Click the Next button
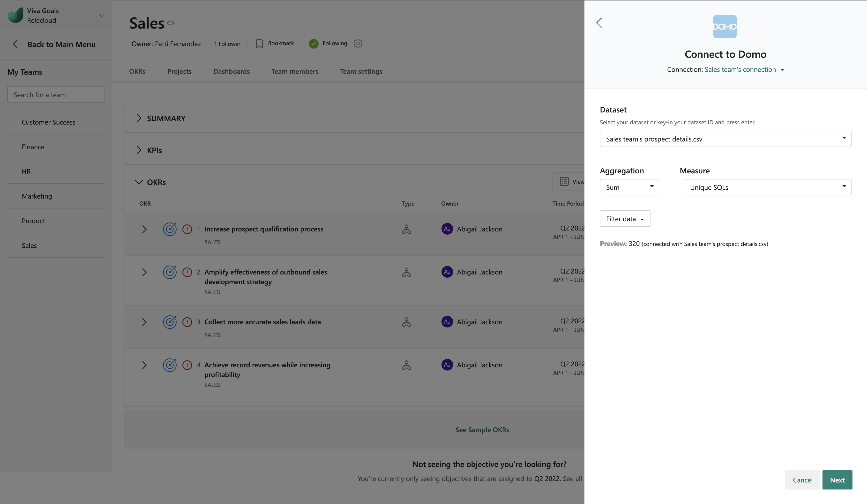The width and height of the screenshot is (867, 504). click(837, 480)
